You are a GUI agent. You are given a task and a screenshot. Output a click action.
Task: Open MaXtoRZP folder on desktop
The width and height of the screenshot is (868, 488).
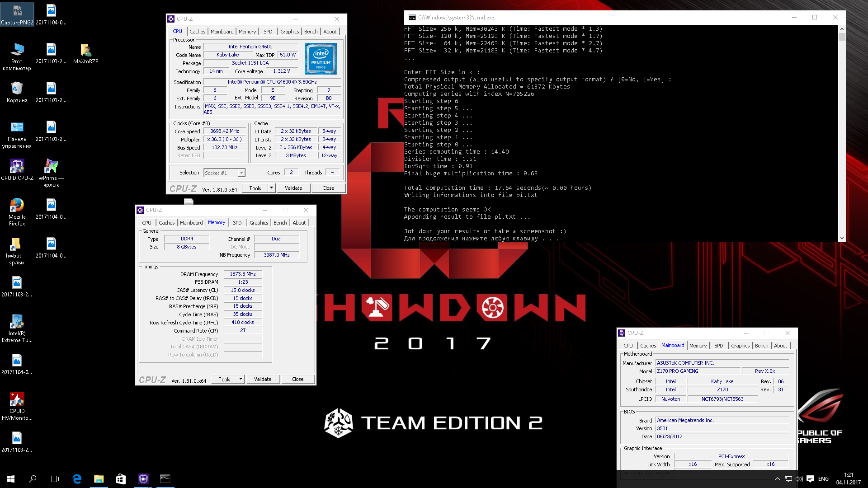[85, 53]
